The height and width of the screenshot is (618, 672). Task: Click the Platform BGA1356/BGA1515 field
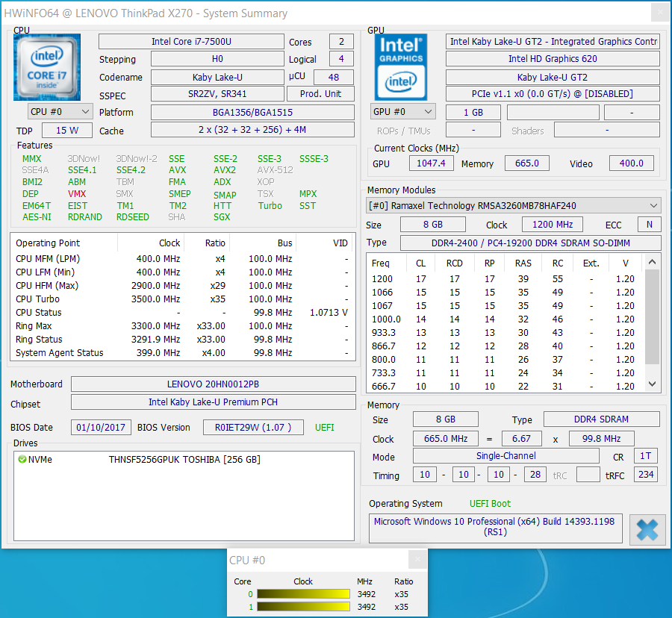tap(252, 112)
